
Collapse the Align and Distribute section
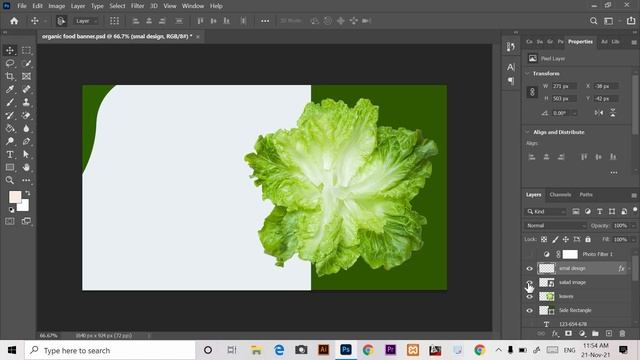pyautogui.click(x=527, y=132)
